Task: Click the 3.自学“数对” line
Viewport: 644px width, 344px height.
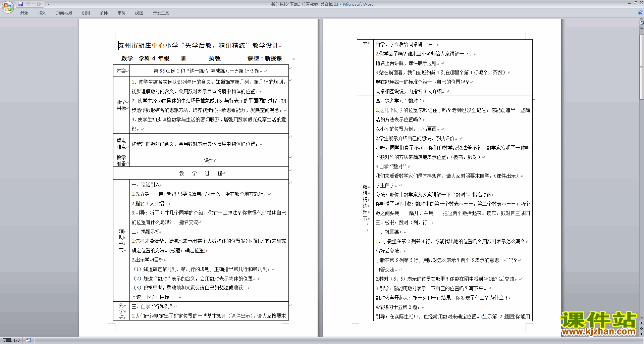Action: coord(390,166)
